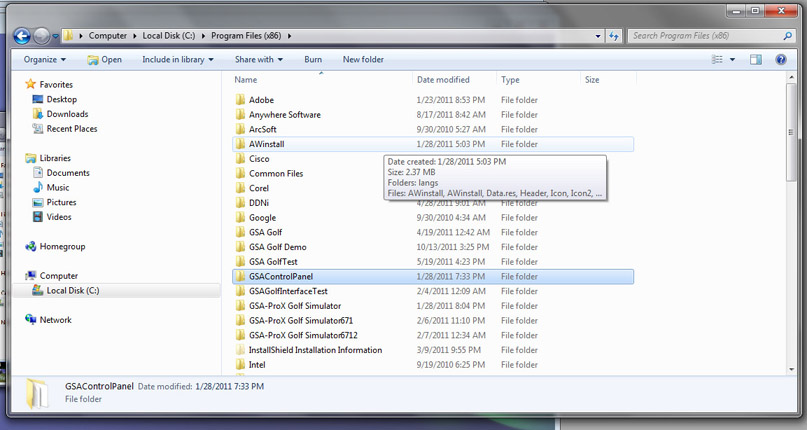Select Network in the navigation pane
The height and width of the screenshot is (430, 807).
(56, 320)
